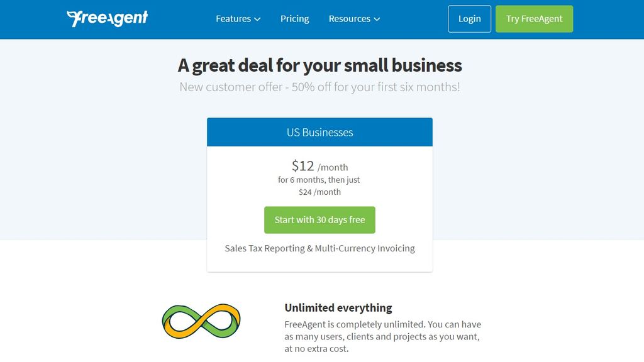
Task: Click the Features dropdown chevron
Action: click(x=257, y=19)
